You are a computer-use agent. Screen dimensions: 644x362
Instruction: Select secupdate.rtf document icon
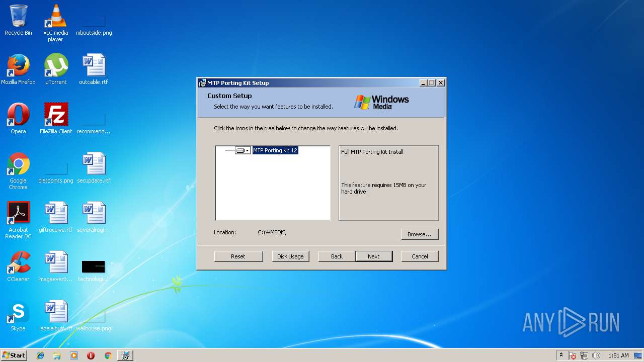coord(94,168)
